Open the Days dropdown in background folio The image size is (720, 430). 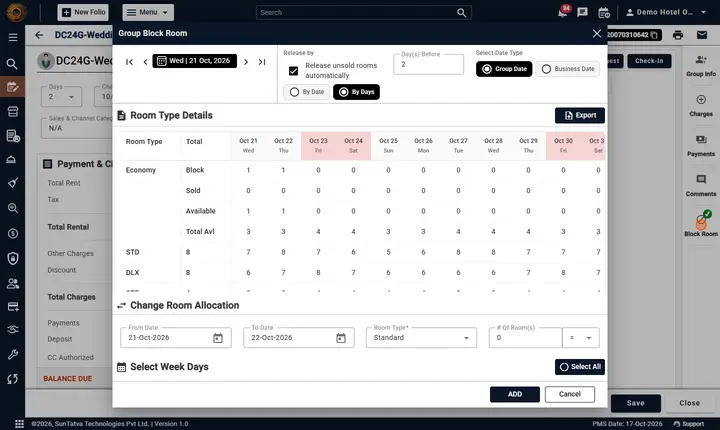(x=61, y=97)
